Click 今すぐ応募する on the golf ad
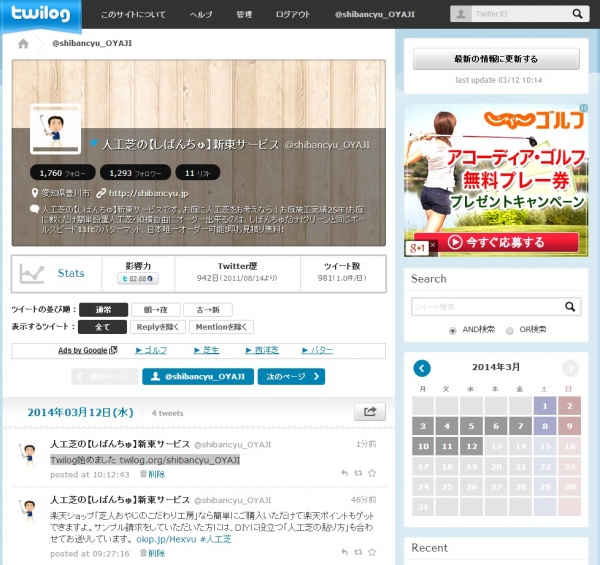 click(x=496, y=243)
